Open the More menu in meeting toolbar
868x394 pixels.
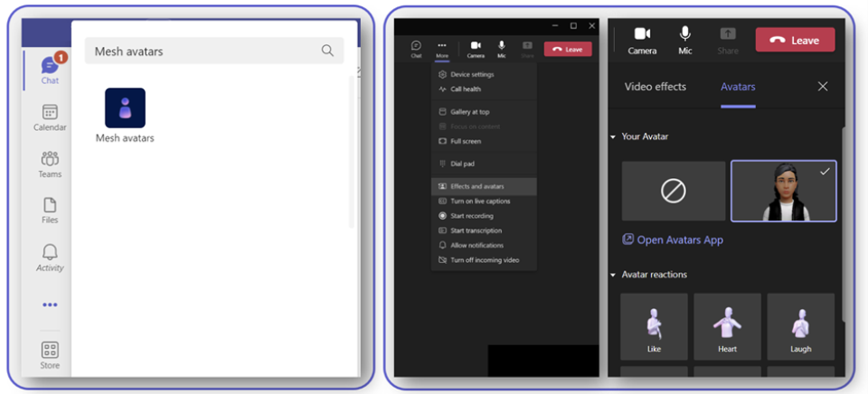tap(441, 48)
